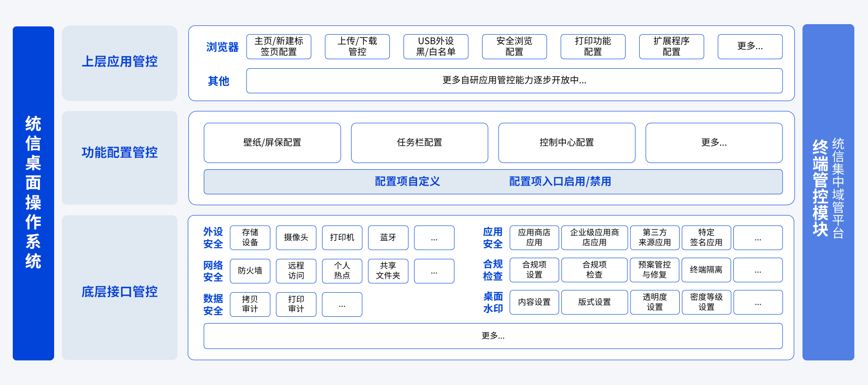Click the 上传/下载管控 box
868x385 pixels.
pyautogui.click(x=357, y=46)
